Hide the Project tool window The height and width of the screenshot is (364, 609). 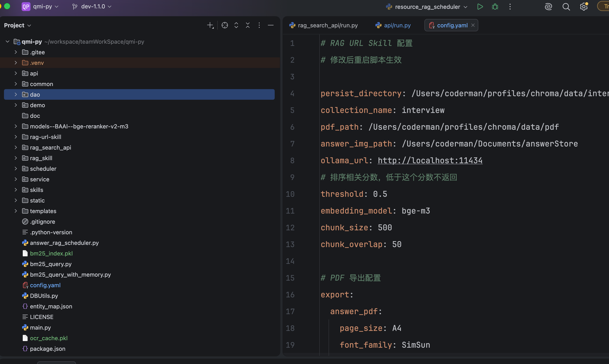[270, 25]
